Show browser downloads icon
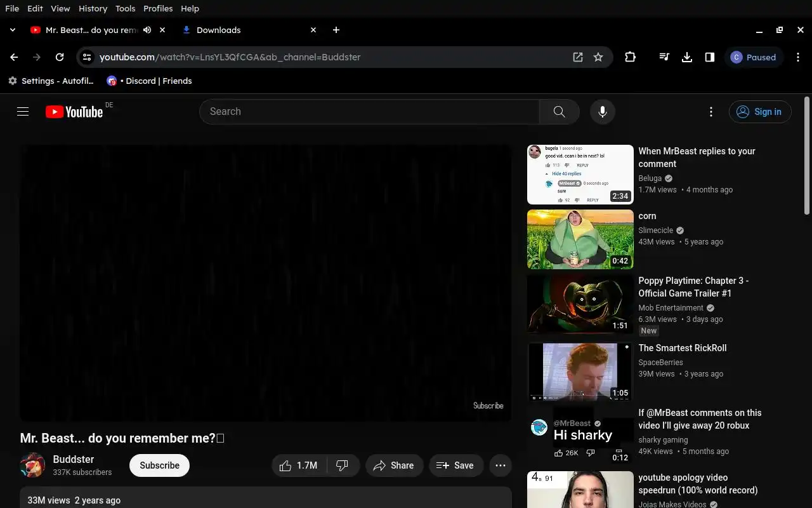 pos(686,57)
